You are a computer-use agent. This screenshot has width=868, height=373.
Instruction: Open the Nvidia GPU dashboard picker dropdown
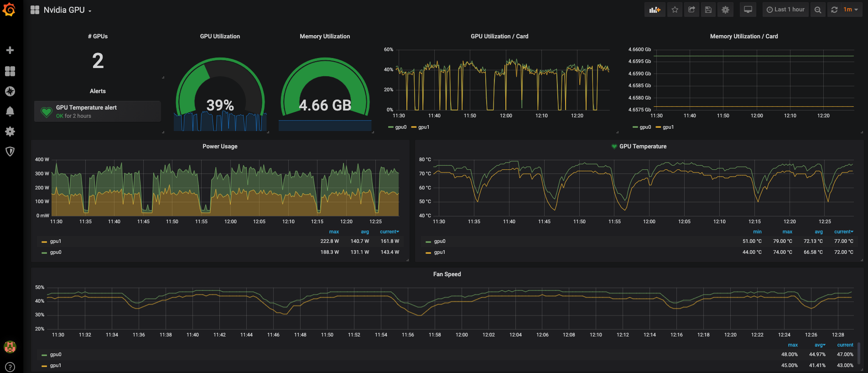coord(61,10)
